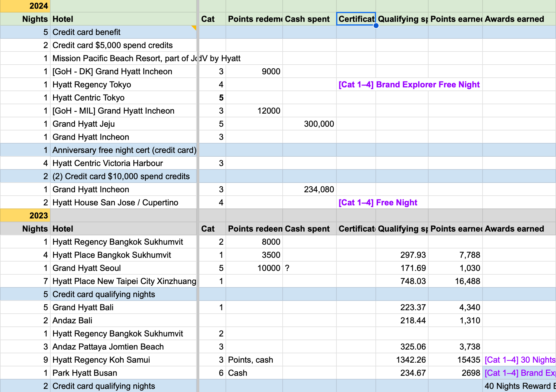Select 'Hyatt Centric Victoria Harbour' cell
556x392 pixels.
[123, 163]
